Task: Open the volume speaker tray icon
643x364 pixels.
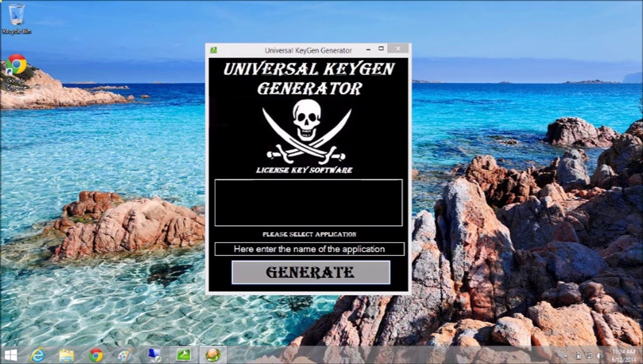Action: 600,356
